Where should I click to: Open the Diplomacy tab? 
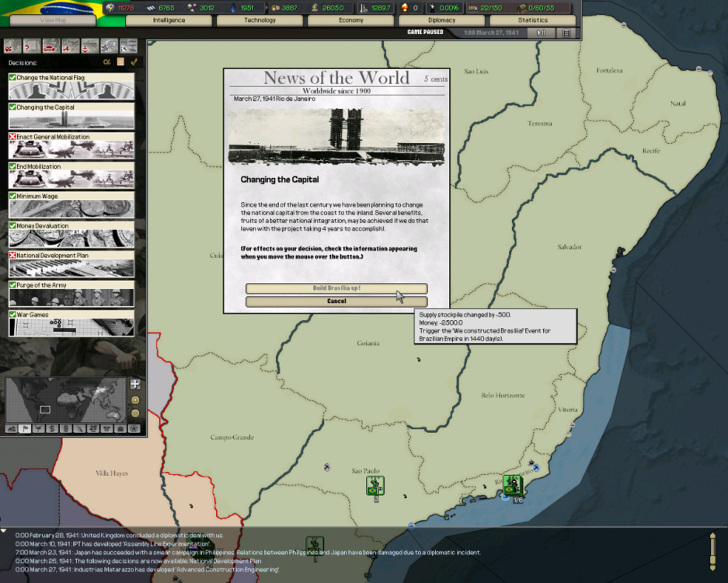(441, 20)
